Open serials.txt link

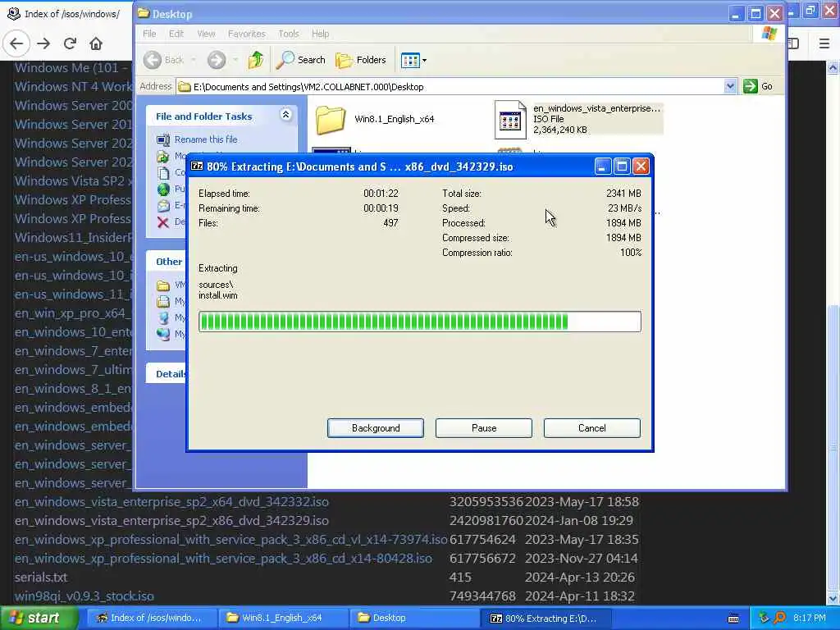(x=41, y=577)
